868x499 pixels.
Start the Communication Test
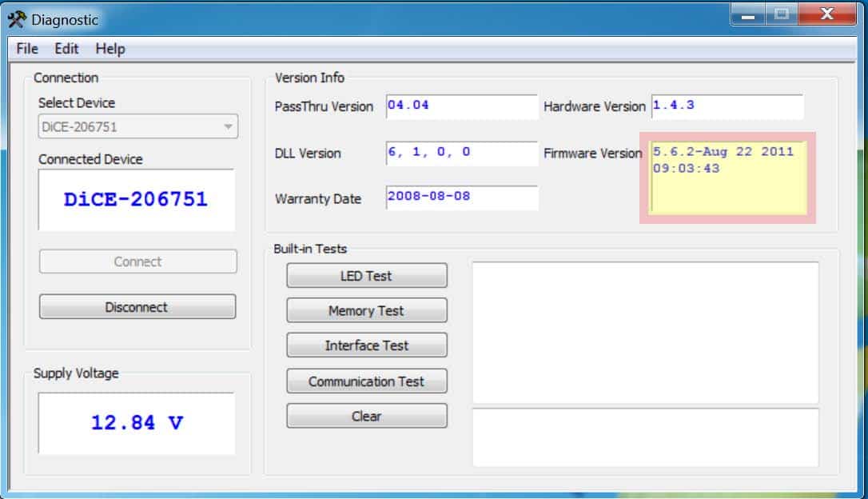(367, 381)
